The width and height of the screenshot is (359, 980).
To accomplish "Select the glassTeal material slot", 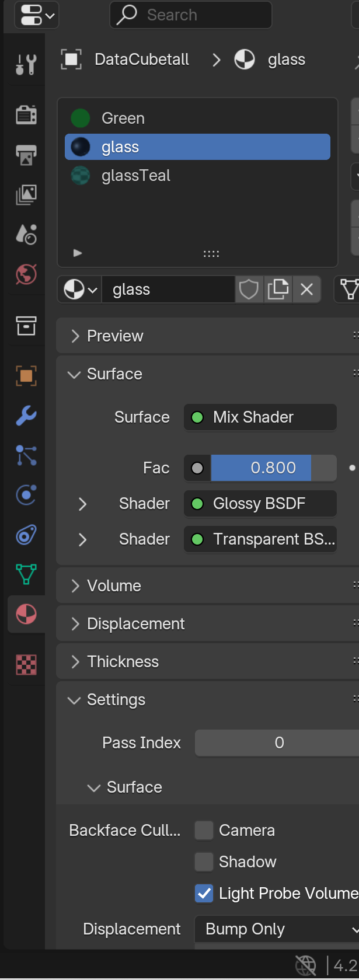I will point(136,176).
